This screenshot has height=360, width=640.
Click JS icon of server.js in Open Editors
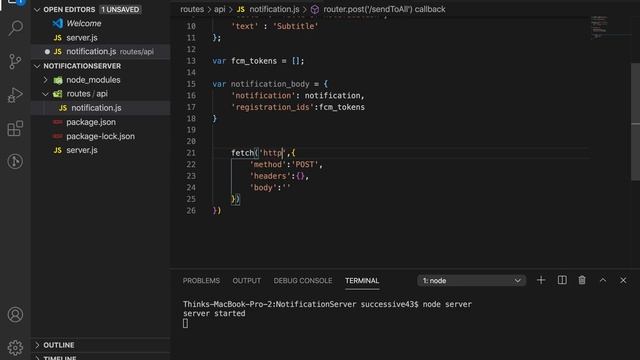(x=58, y=38)
